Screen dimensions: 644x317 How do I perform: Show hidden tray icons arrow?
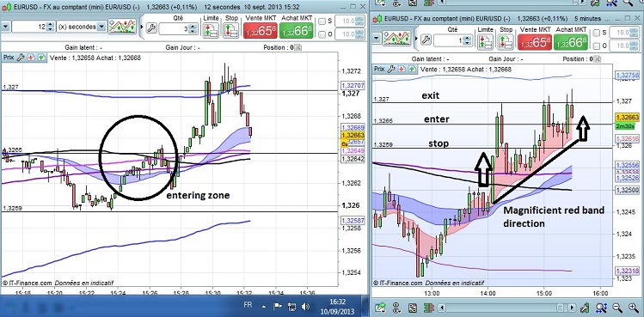pos(264,307)
